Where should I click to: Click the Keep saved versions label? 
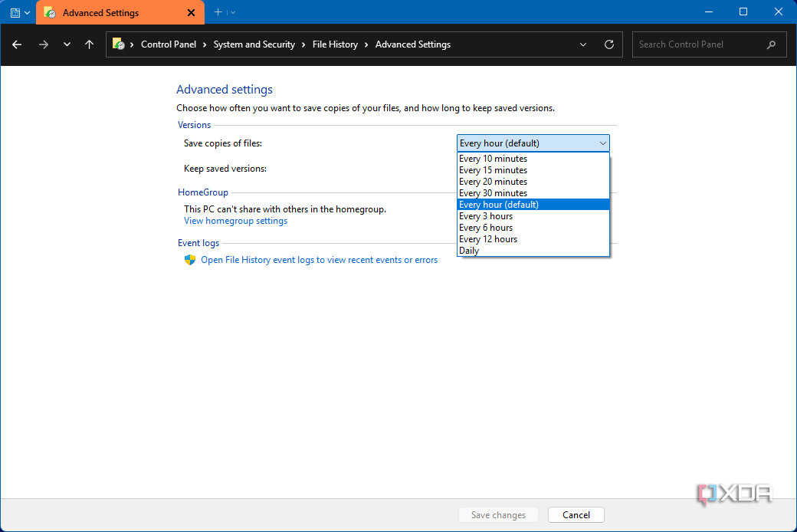pos(225,169)
